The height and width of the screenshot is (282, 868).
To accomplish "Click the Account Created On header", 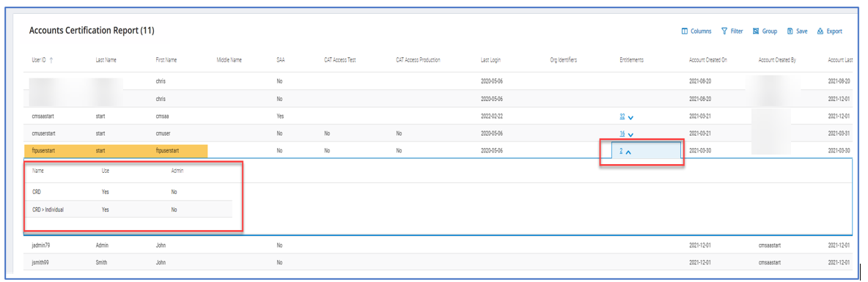I will tap(708, 59).
